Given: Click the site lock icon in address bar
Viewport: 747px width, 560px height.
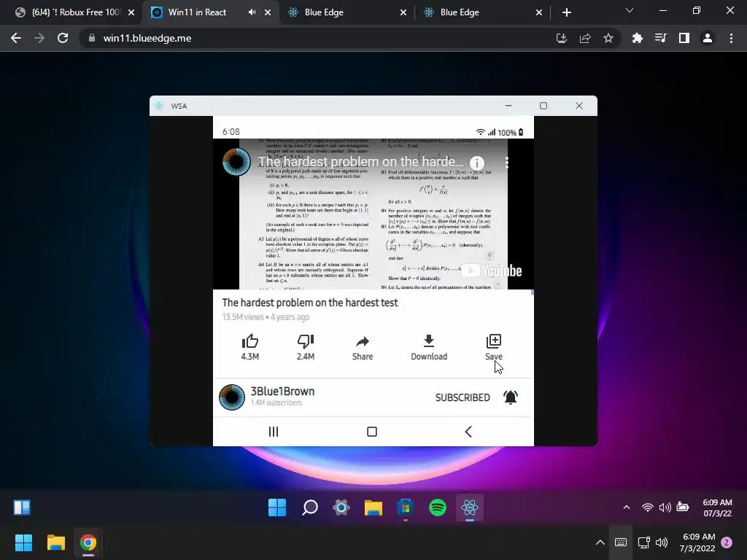Looking at the screenshot, I should point(92,38).
